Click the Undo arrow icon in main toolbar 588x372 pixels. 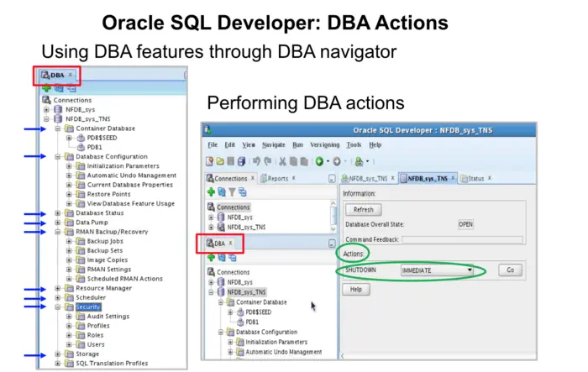256,161
